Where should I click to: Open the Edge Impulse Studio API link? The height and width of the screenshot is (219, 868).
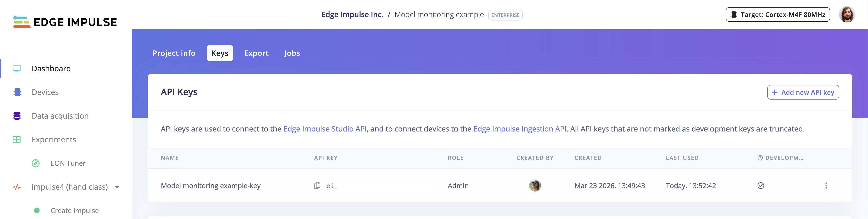(x=324, y=129)
